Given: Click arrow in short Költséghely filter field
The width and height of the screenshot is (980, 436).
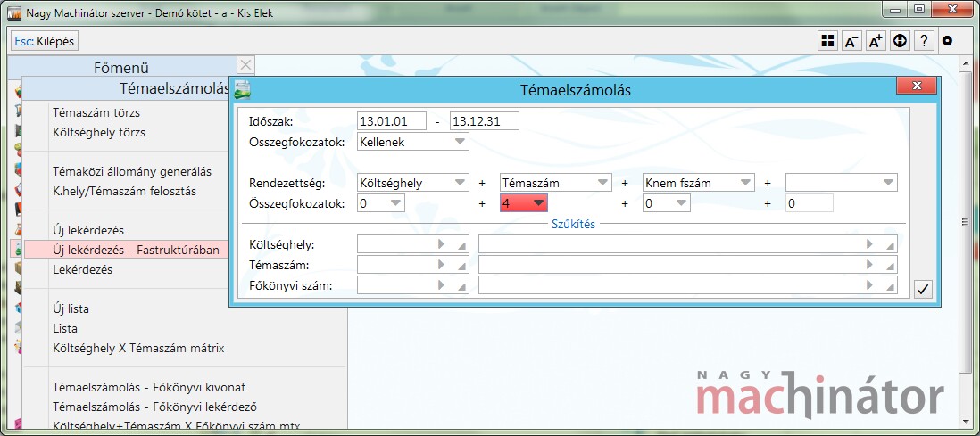Looking at the screenshot, I should 441,244.
